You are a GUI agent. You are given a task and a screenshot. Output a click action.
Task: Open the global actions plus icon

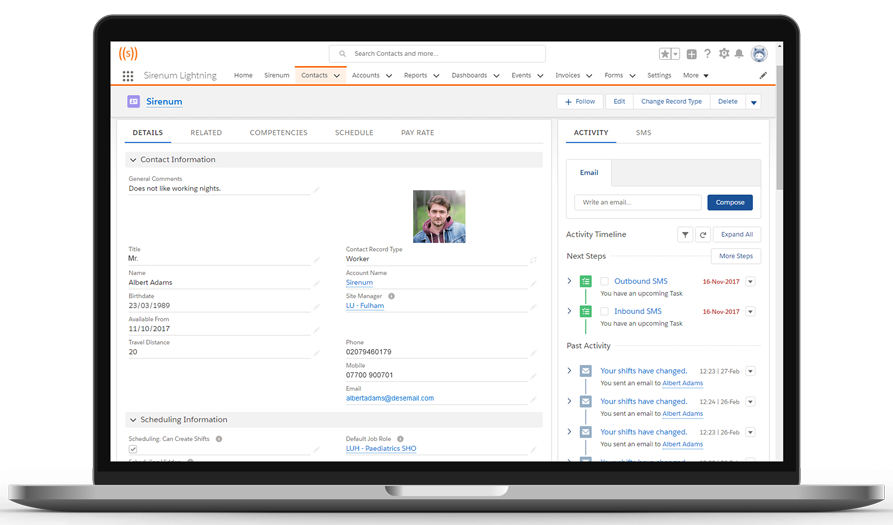[x=691, y=54]
